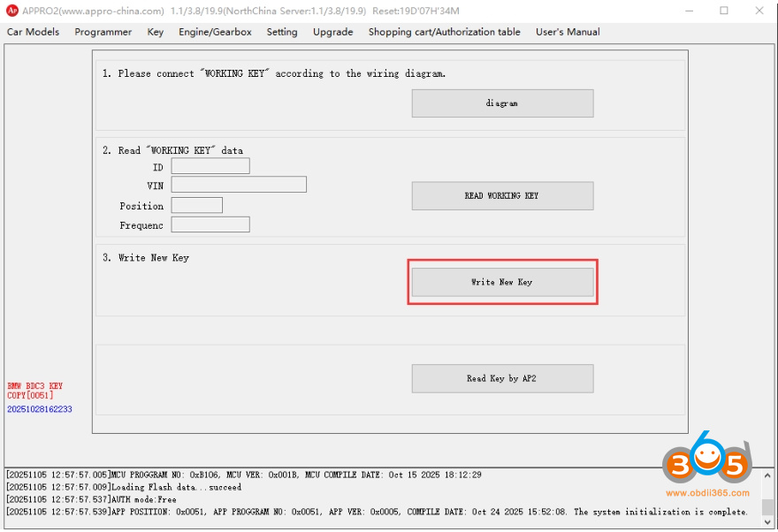Focus the ID input field
This screenshot has width=778, height=532.
tap(210, 166)
